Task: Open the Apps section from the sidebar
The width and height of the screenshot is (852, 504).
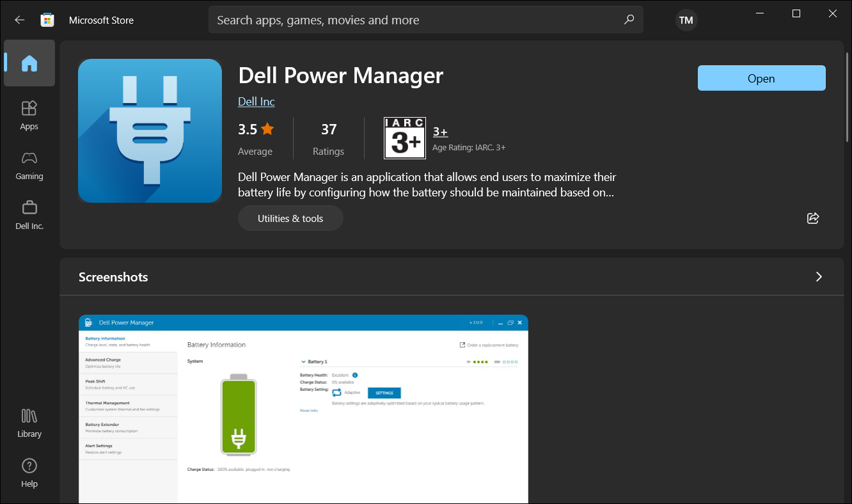Action: pos(29,115)
